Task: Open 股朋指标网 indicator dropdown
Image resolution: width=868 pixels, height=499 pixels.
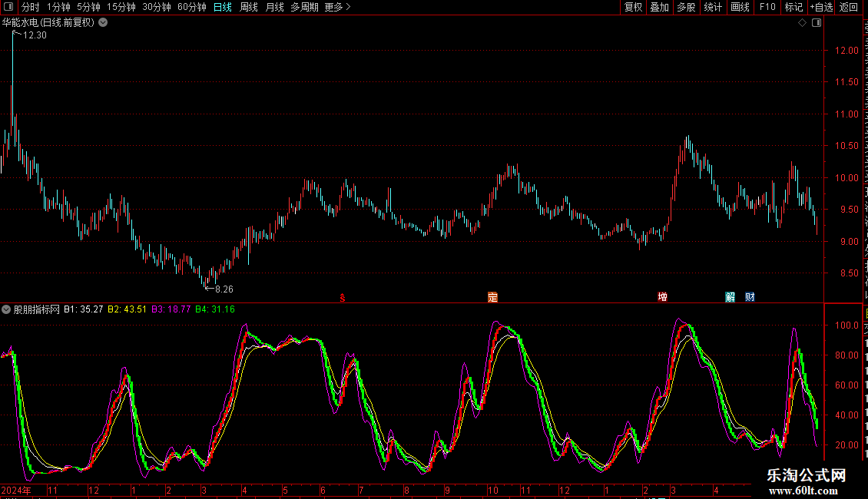Action: click(6, 310)
